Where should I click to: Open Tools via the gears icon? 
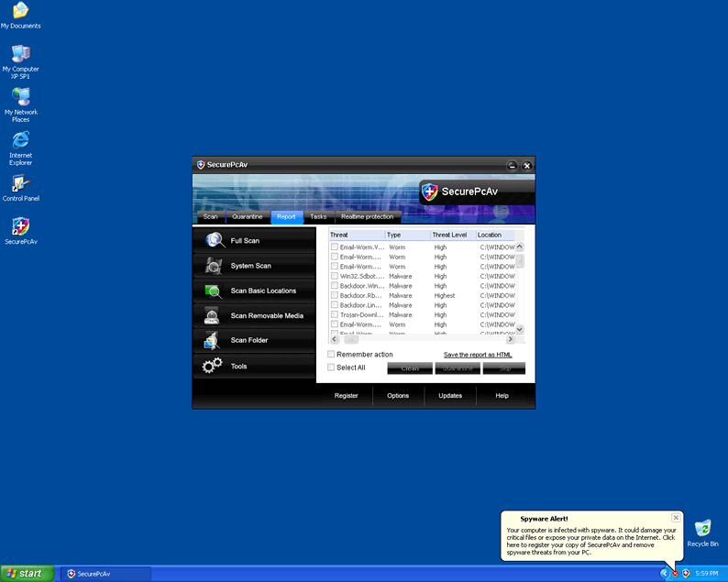click(x=213, y=366)
